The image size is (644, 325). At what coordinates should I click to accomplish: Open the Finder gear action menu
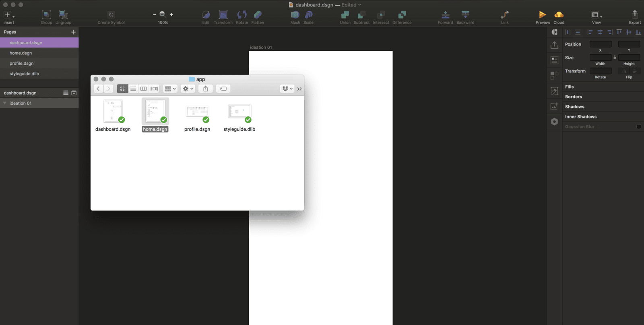(x=188, y=89)
